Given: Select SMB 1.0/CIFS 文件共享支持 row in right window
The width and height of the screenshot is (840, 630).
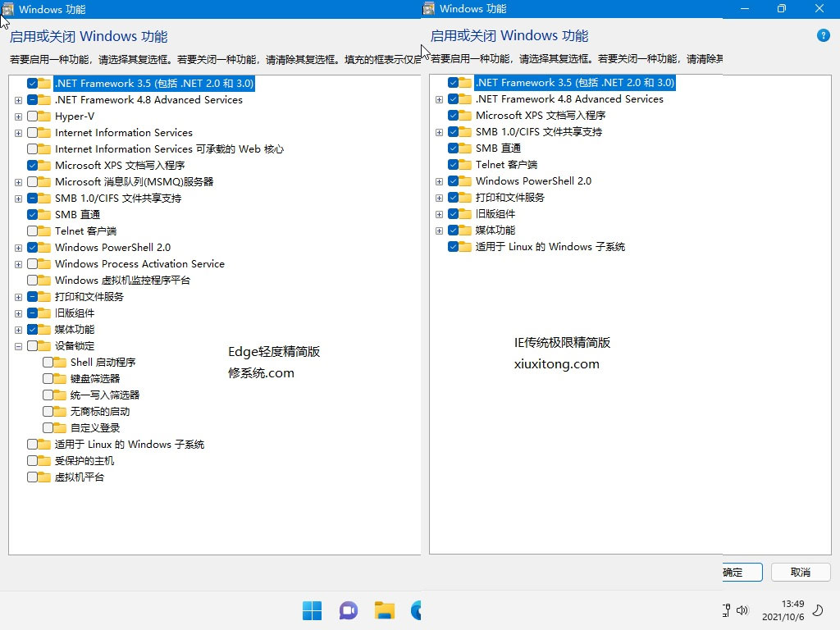Looking at the screenshot, I should coord(539,132).
